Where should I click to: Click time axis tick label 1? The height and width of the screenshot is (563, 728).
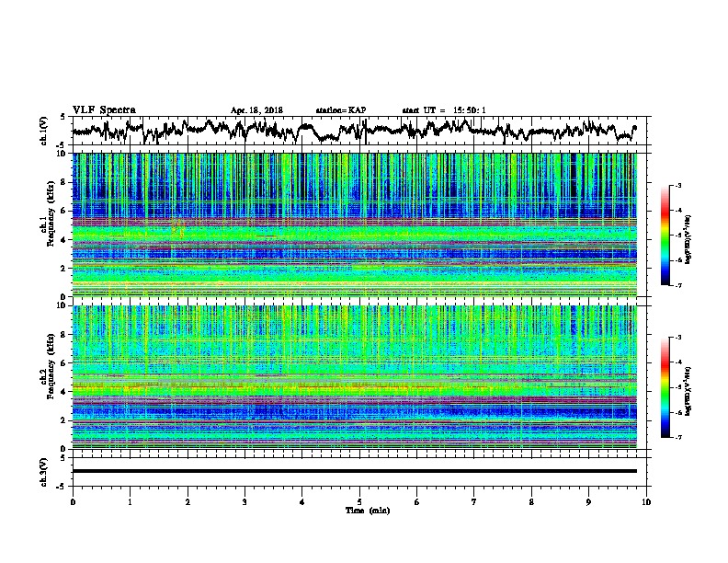coord(130,502)
